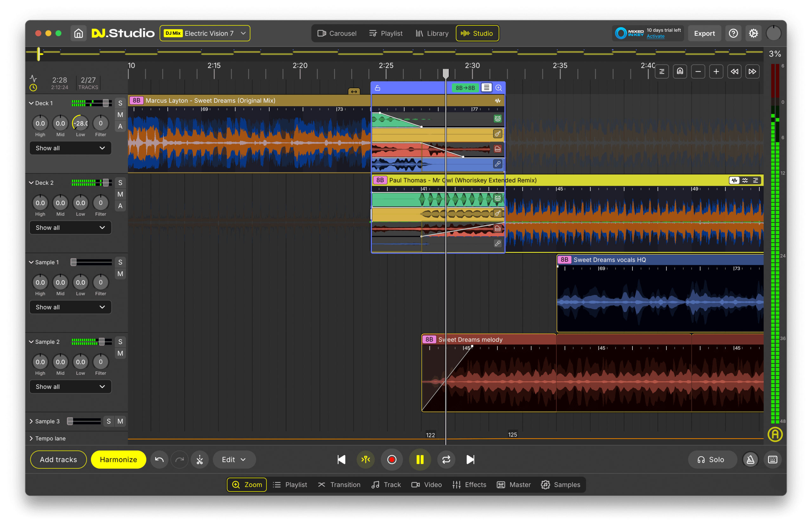
Task: Open the settings gear in the top right
Action: [x=753, y=33]
